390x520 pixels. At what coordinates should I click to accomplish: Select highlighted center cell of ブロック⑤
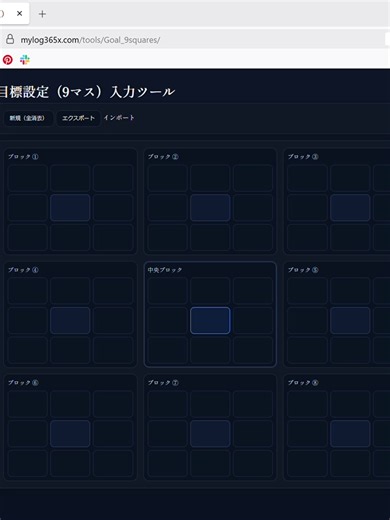350,320
